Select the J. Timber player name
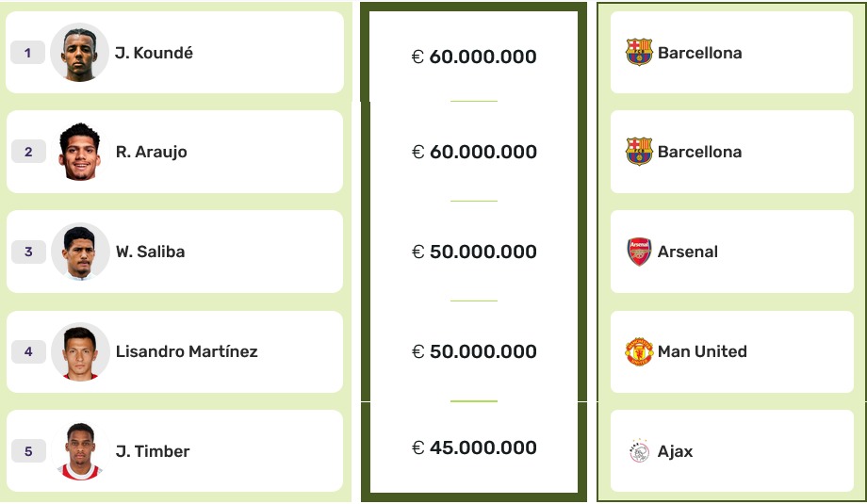Screen dimensions: 867x504 tap(153, 451)
